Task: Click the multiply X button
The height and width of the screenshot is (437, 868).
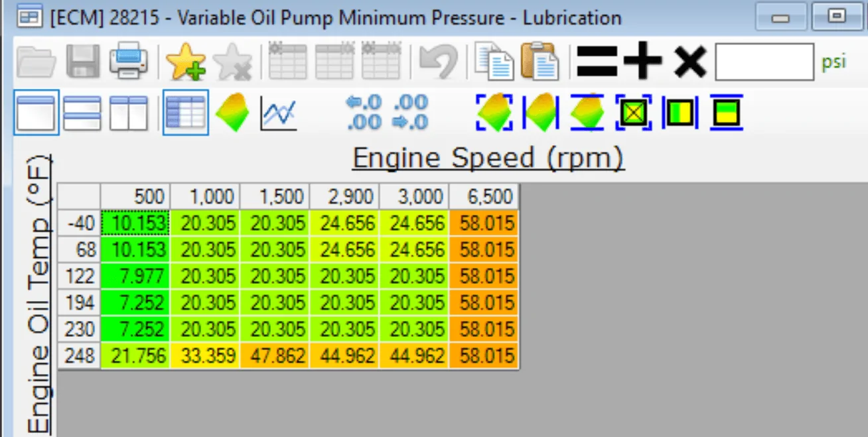Action: point(690,62)
